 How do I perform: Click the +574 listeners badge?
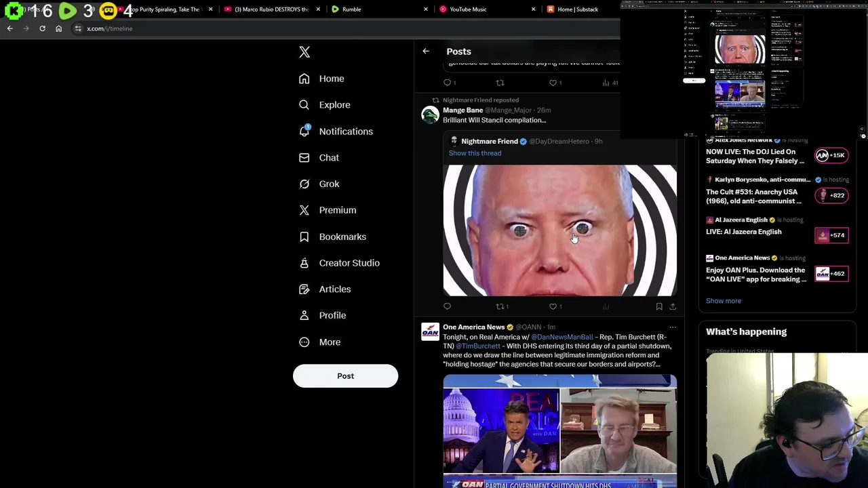coord(831,235)
